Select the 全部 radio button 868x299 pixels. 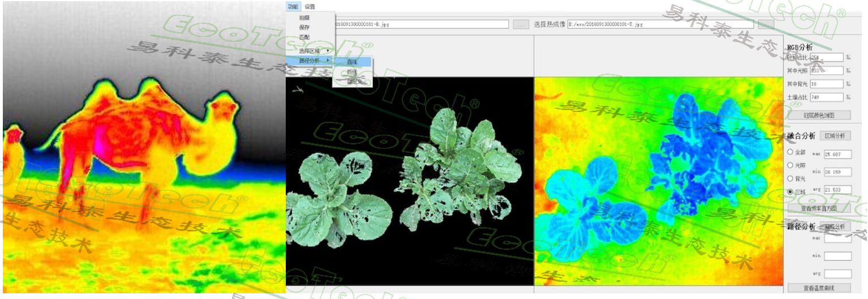[x=790, y=152]
